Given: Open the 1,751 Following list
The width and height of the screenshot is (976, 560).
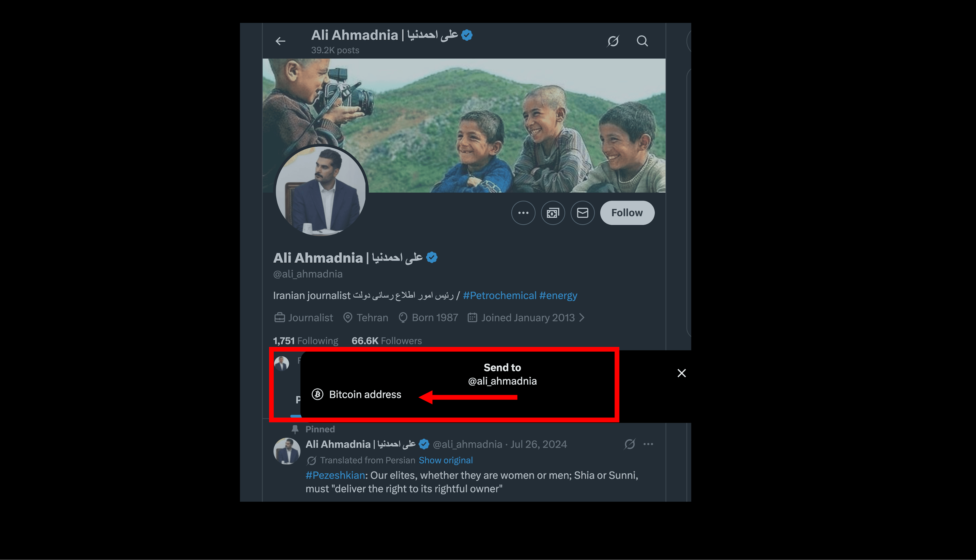Looking at the screenshot, I should tap(306, 341).
